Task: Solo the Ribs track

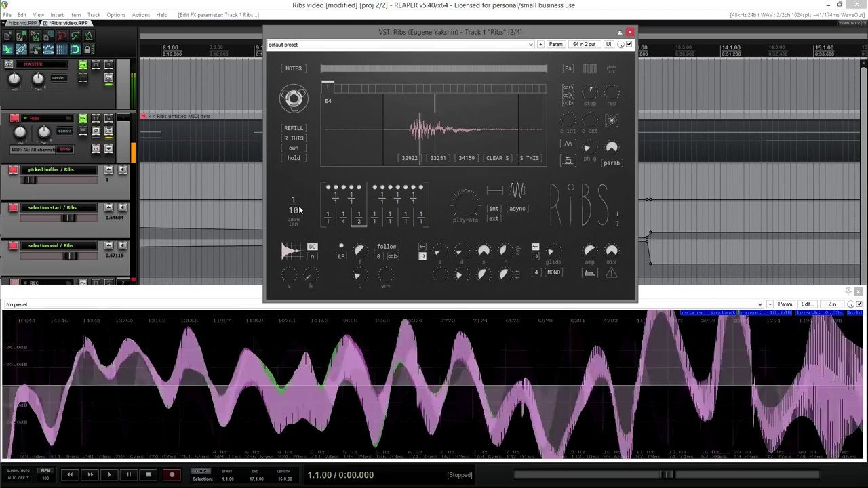Action: 108,117
